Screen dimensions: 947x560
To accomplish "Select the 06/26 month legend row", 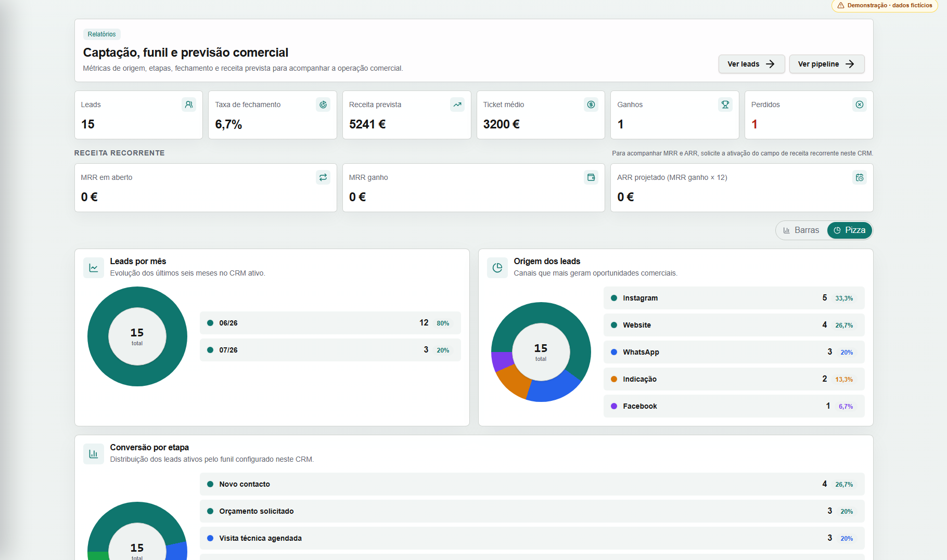I will (x=330, y=323).
